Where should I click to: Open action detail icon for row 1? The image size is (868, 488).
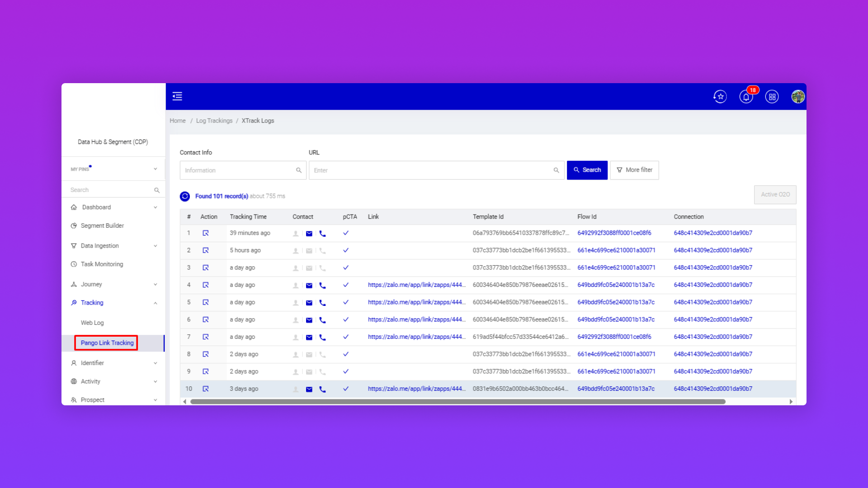point(206,233)
